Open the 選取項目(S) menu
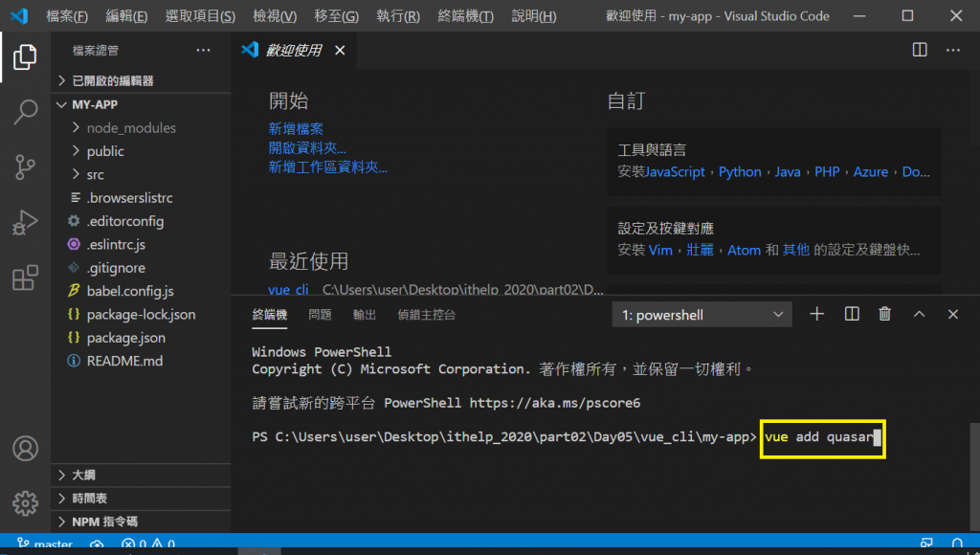 click(200, 16)
